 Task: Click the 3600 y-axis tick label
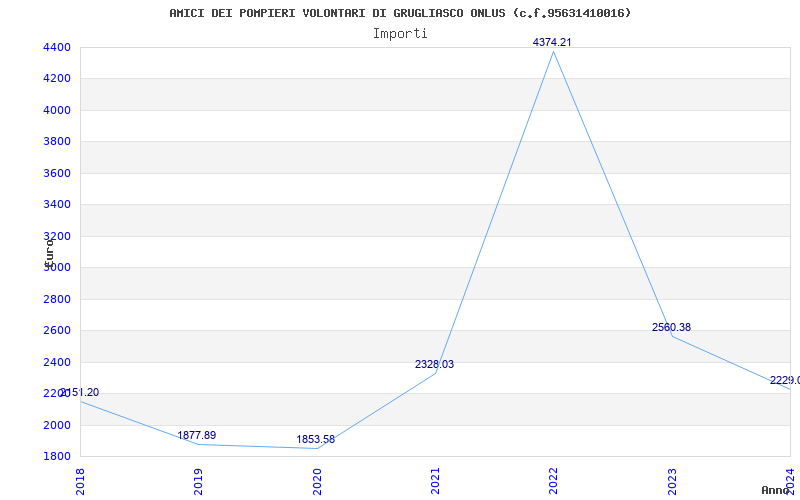pos(58,173)
